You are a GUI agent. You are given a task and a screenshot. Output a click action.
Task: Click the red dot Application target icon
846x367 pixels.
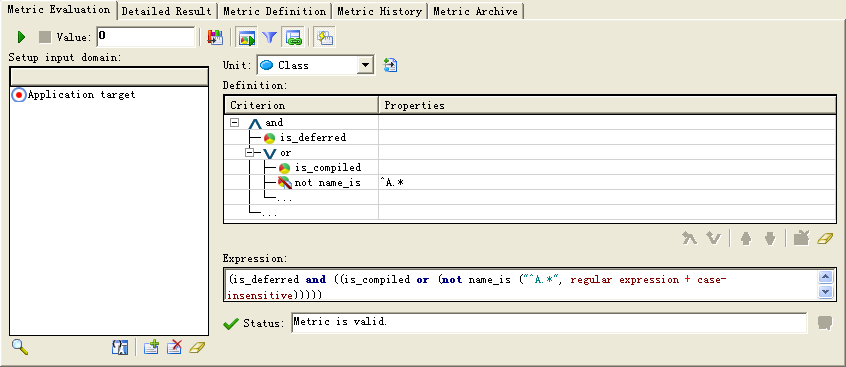tap(19, 95)
